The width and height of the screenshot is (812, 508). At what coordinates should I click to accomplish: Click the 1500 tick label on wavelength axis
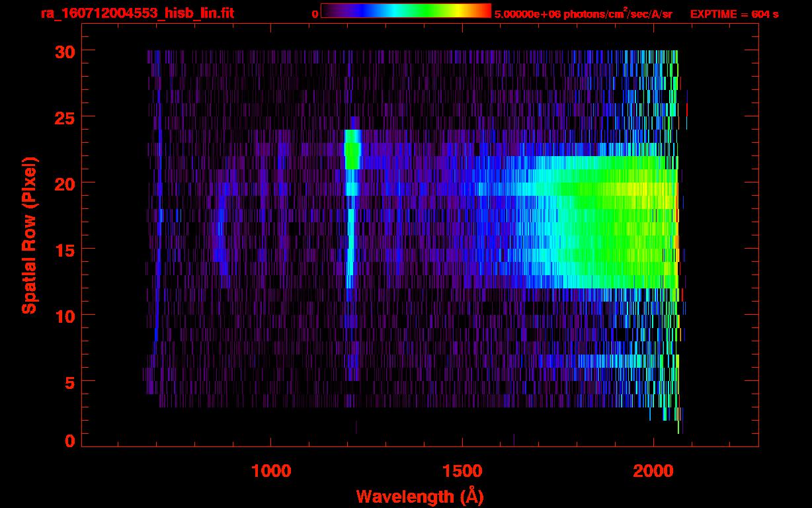click(462, 470)
